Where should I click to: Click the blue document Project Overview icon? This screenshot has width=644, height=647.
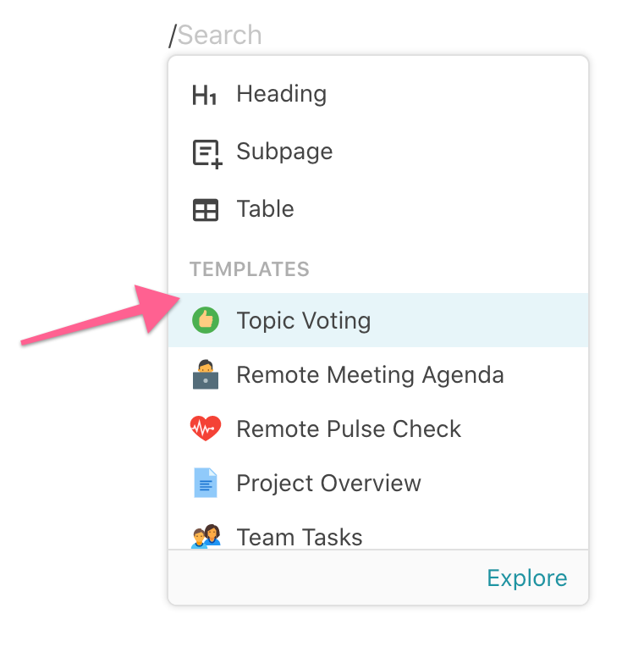point(206,484)
